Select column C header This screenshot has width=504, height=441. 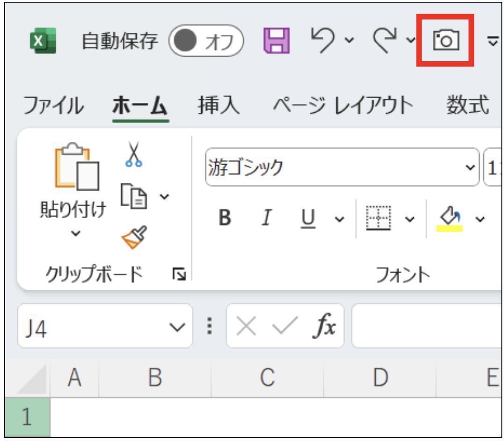[x=267, y=378]
